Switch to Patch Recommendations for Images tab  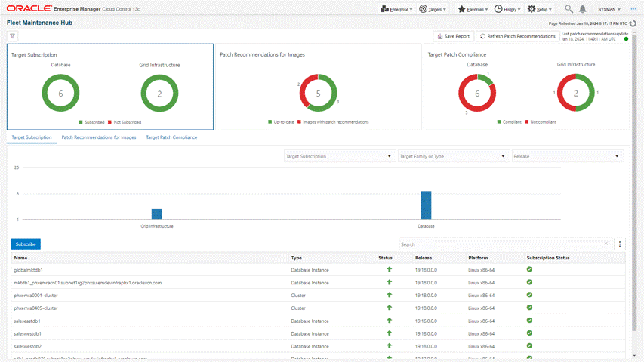(99, 137)
